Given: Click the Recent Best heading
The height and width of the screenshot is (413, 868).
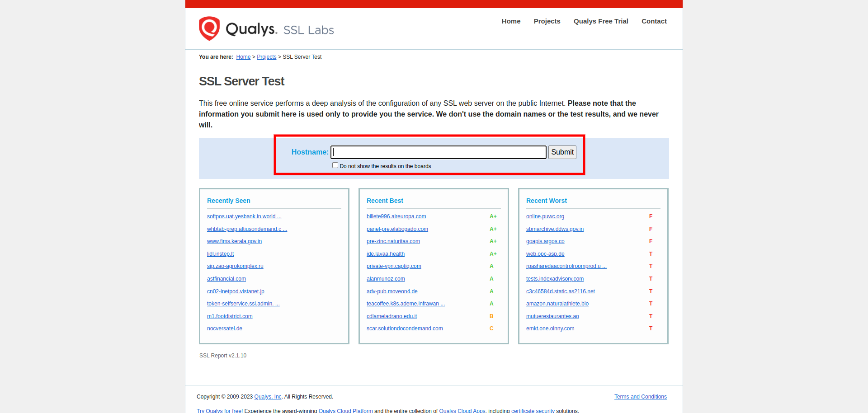Looking at the screenshot, I should pos(385,201).
